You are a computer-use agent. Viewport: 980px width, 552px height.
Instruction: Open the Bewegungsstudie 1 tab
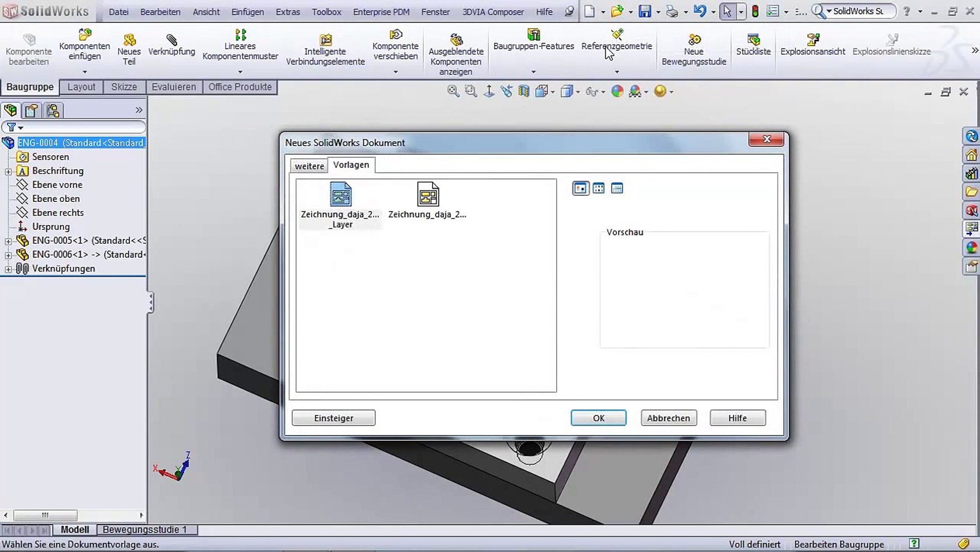[145, 530]
